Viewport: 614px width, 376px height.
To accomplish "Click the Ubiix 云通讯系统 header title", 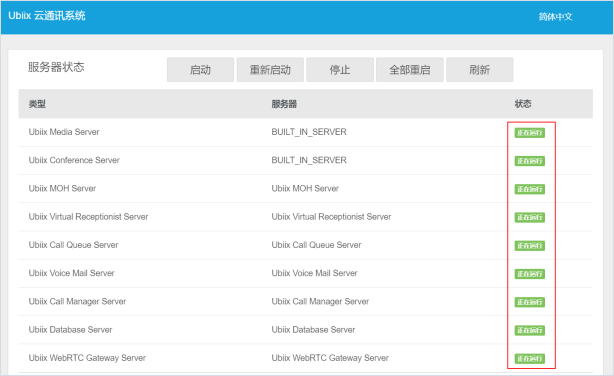I will tap(47, 16).
